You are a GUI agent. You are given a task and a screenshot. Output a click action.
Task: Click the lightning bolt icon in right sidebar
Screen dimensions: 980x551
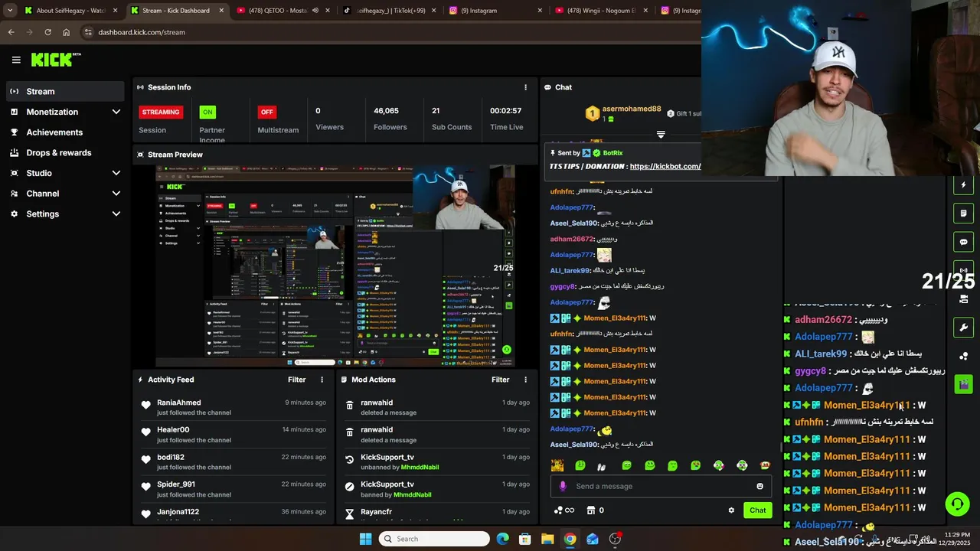963,184
